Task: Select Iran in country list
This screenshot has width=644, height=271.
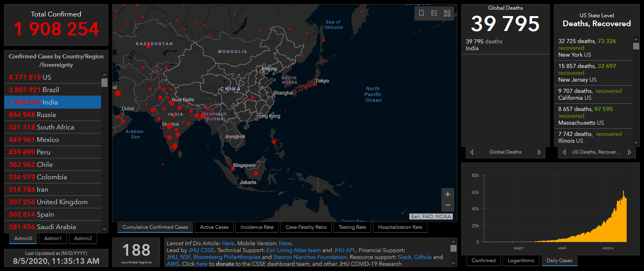Action: coord(53,189)
